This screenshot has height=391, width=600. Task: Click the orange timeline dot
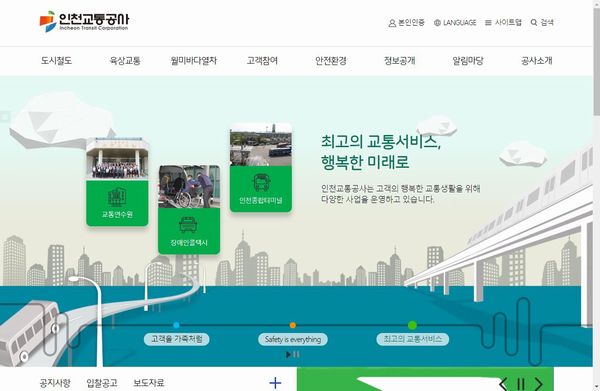tap(293, 325)
